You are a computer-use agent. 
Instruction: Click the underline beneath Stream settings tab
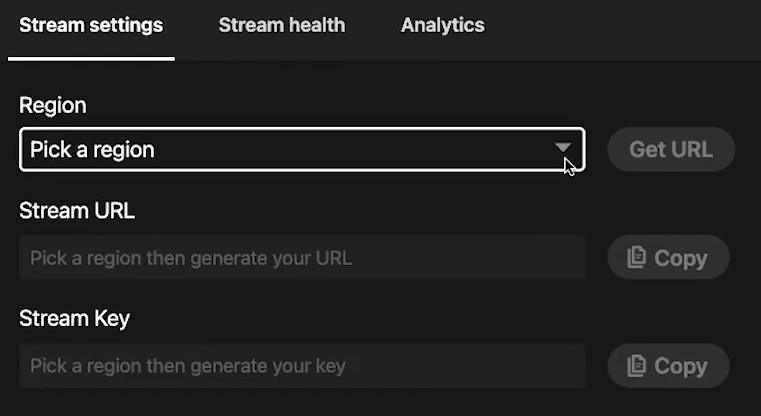click(x=91, y=58)
